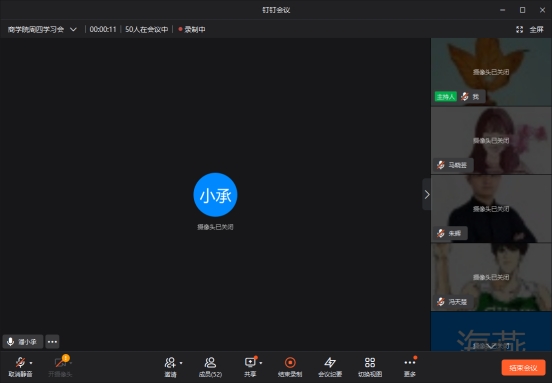The width and height of the screenshot is (553, 383).
Task: Expand meeting title dropdown chevron
Action: click(73, 29)
